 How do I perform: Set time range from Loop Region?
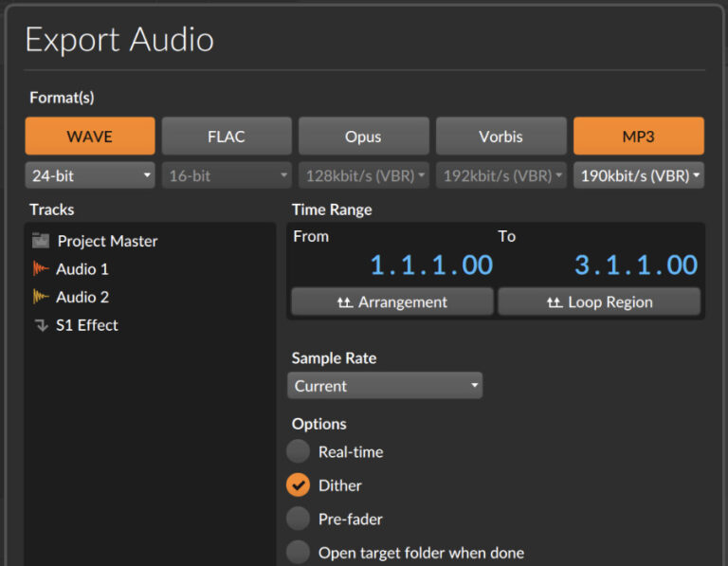[x=599, y=301]
